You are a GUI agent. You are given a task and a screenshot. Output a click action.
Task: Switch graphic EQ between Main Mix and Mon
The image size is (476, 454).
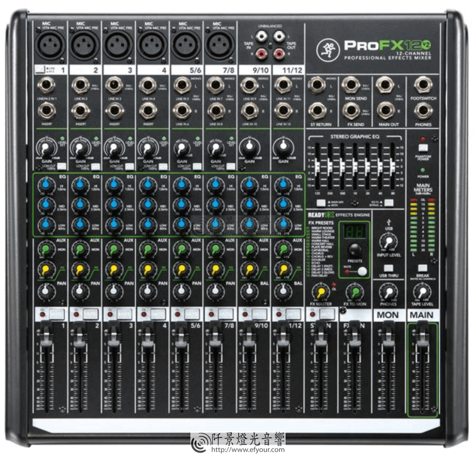[321, 202]
